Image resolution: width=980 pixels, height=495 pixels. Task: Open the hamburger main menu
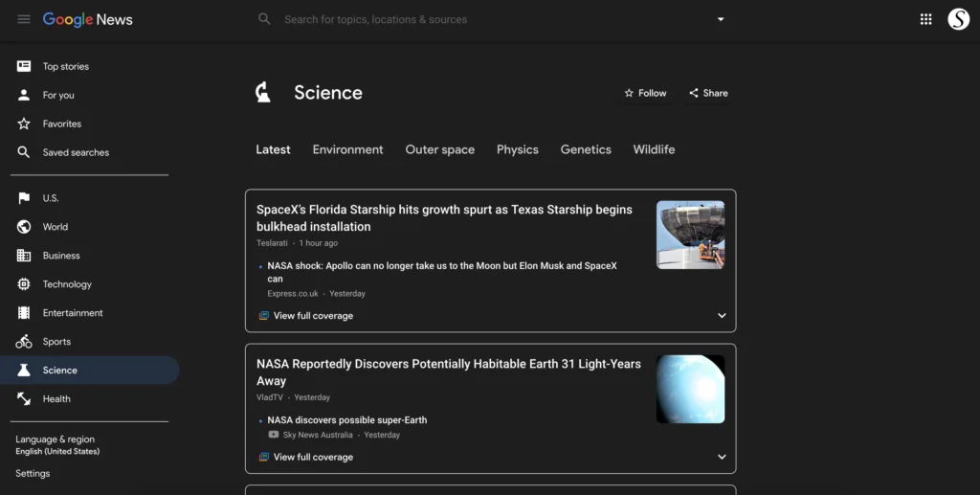(24, 19)
